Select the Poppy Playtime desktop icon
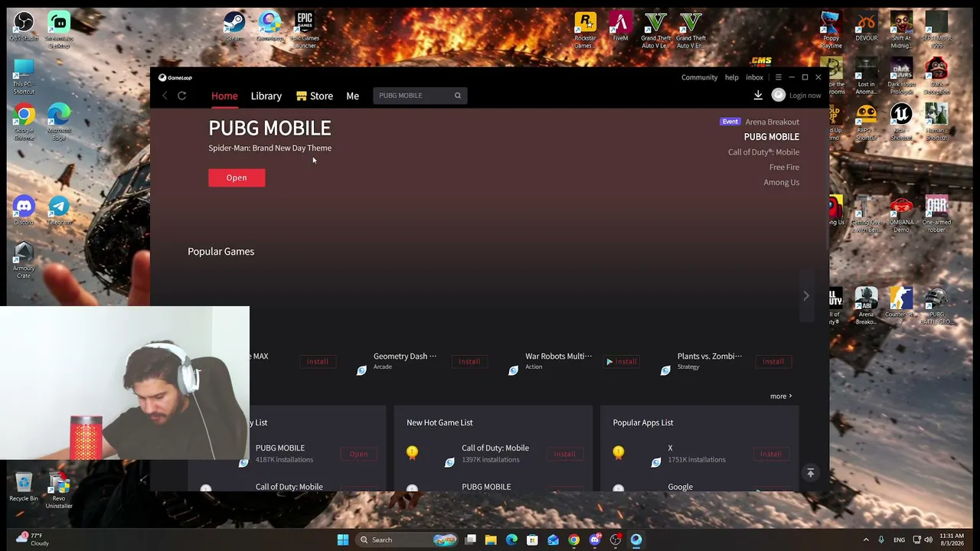The image size is (980, 551). [831, 31]
